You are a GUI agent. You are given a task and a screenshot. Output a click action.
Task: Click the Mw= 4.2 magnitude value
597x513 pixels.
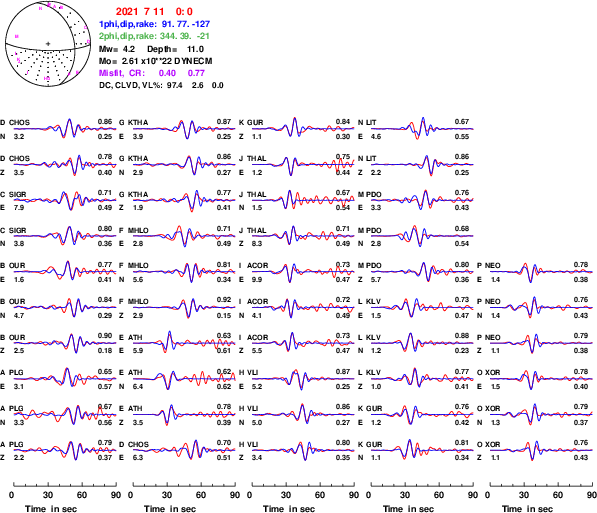(117, 49)
